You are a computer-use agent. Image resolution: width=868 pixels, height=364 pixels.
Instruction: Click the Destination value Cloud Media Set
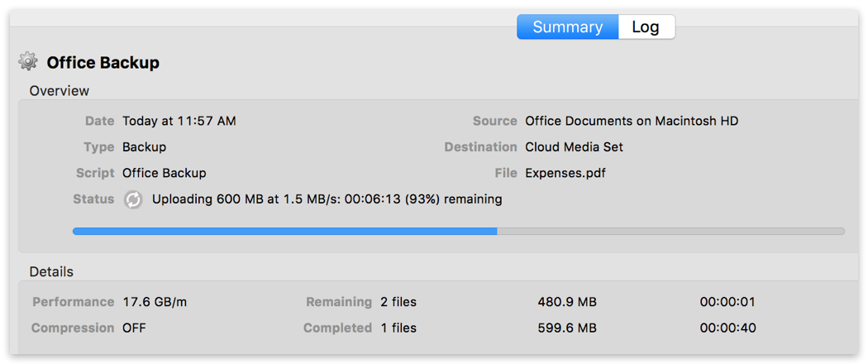574,147
